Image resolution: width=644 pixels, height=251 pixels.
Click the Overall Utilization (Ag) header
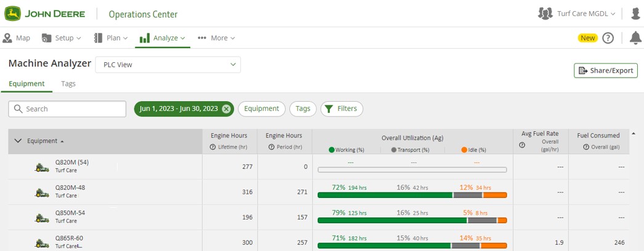[x=413, y=138]
